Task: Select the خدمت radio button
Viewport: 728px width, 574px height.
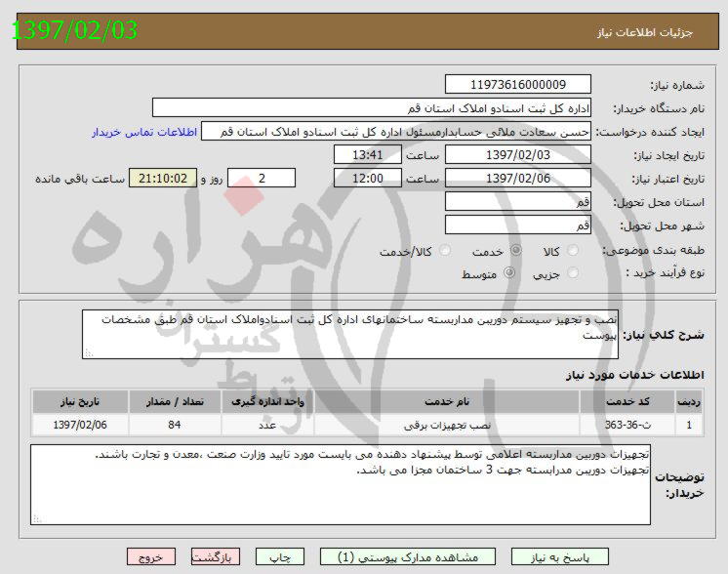Action: (516, 250)
